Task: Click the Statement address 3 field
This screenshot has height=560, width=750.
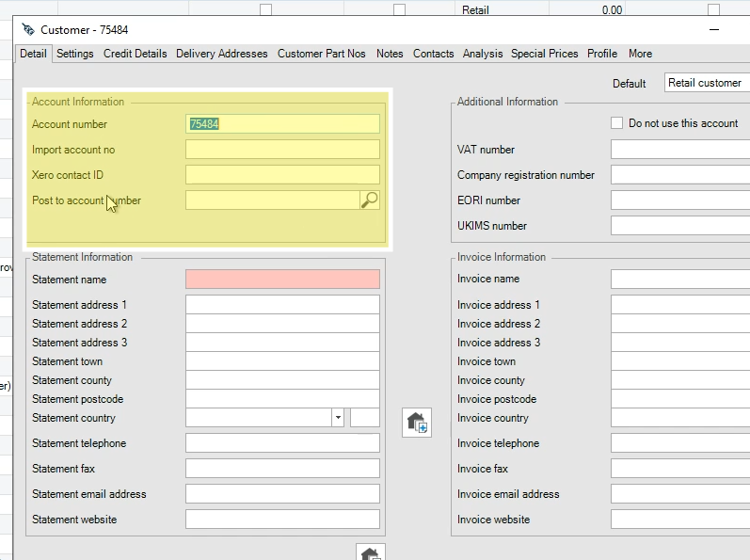Action: tap(282, 343)
